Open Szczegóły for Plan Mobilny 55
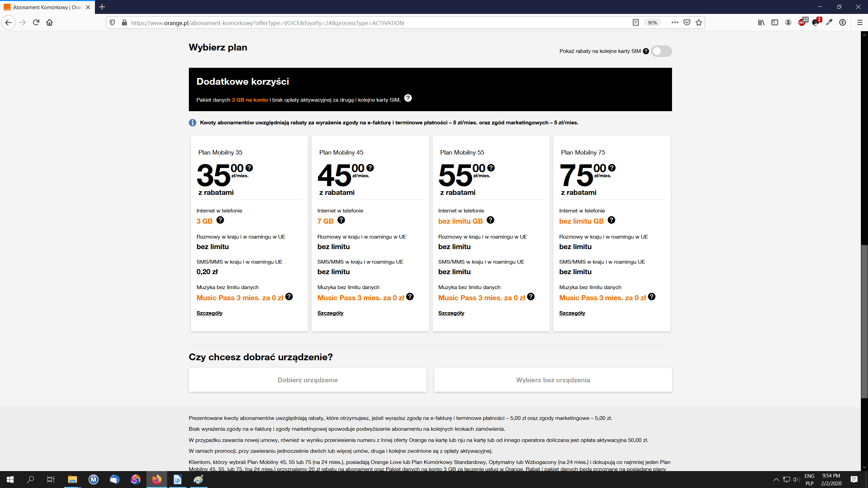 (x=451, y=313)
